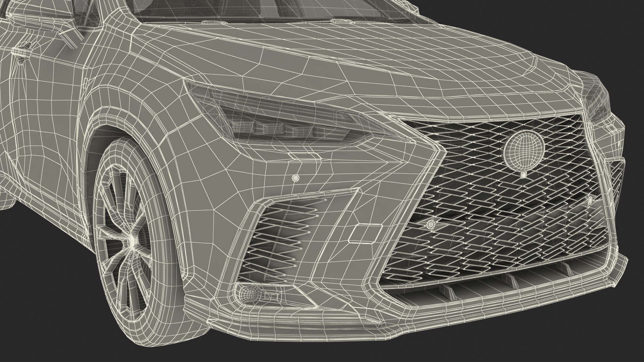
Task: Click the small sensor circle on lower-left grille
Action: pyautogui.click(x=431, y=224)
